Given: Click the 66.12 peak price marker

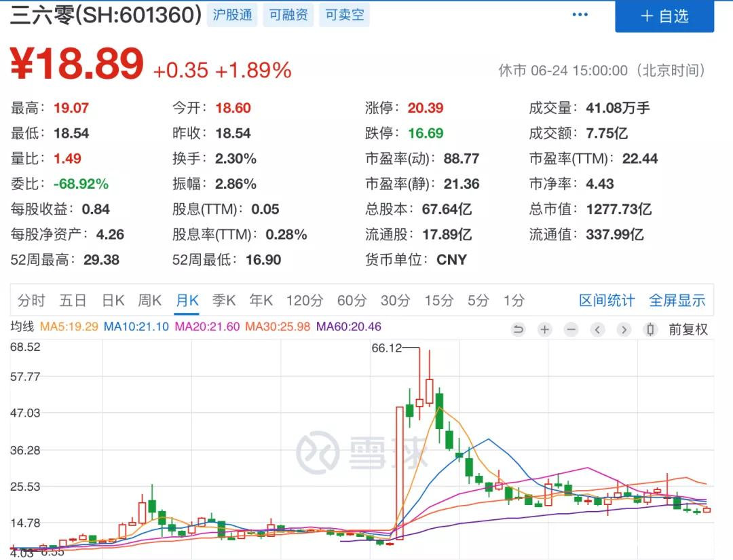Looking at the screenshot, I should pos(387,348).
